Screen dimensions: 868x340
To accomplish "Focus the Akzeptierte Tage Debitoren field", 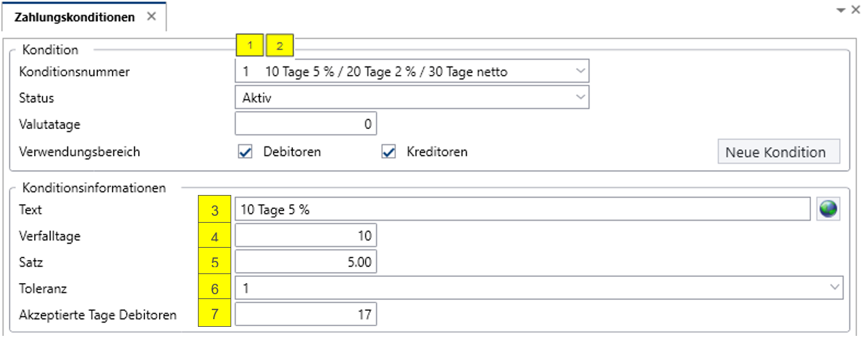I will (x=306, y=314).
